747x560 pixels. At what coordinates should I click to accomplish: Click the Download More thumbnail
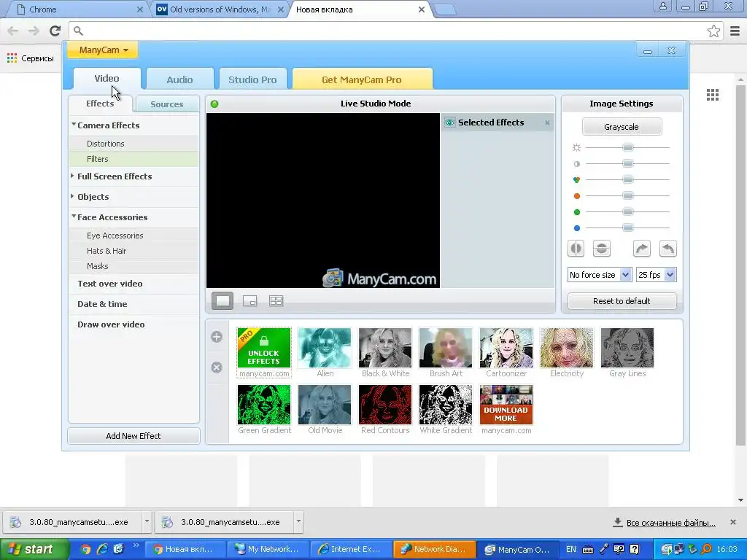(x=506, y=405)
